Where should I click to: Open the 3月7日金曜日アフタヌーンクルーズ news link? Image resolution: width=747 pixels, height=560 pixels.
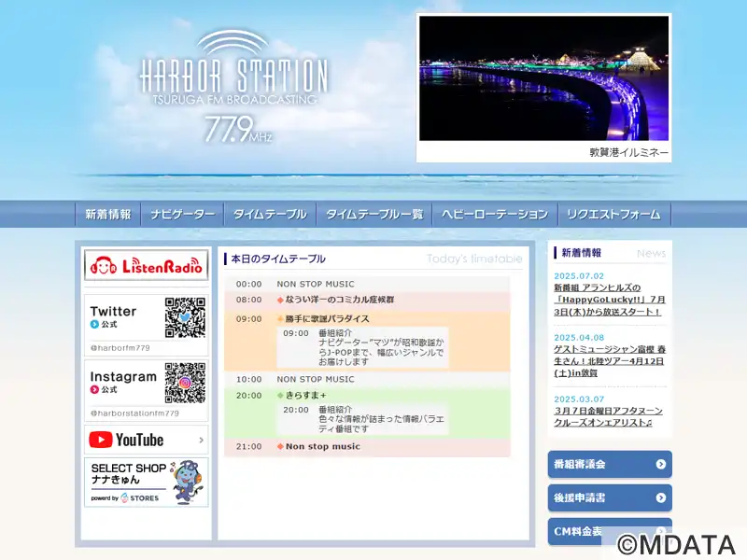point(609,416)
